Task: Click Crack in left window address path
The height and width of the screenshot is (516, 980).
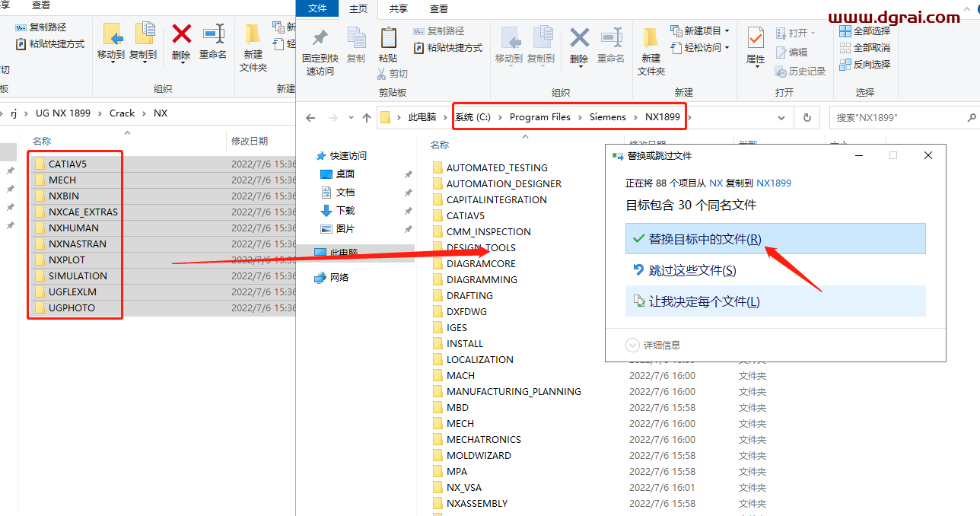Action: (122, 113)
